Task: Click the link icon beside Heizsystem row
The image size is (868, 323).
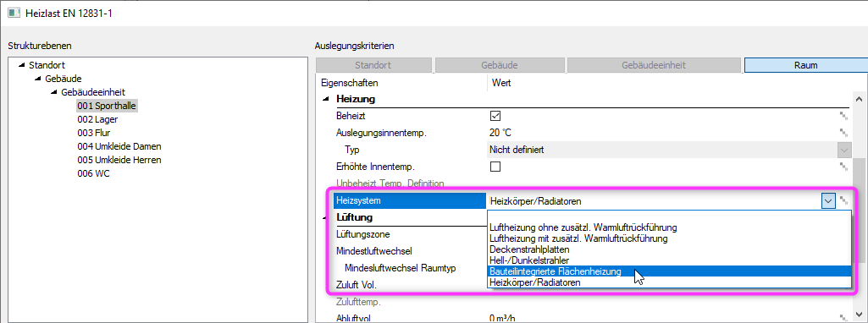Action: (843, 200)
